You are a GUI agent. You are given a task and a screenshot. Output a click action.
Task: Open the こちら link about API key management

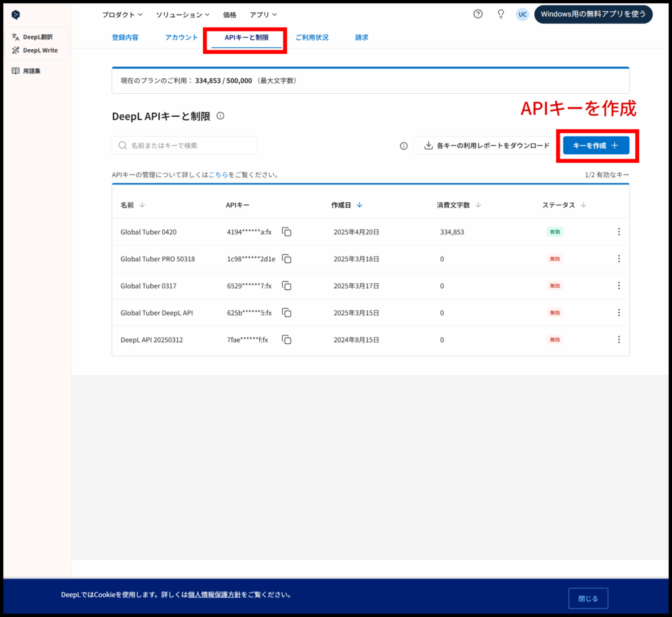[x=218, y=175]
